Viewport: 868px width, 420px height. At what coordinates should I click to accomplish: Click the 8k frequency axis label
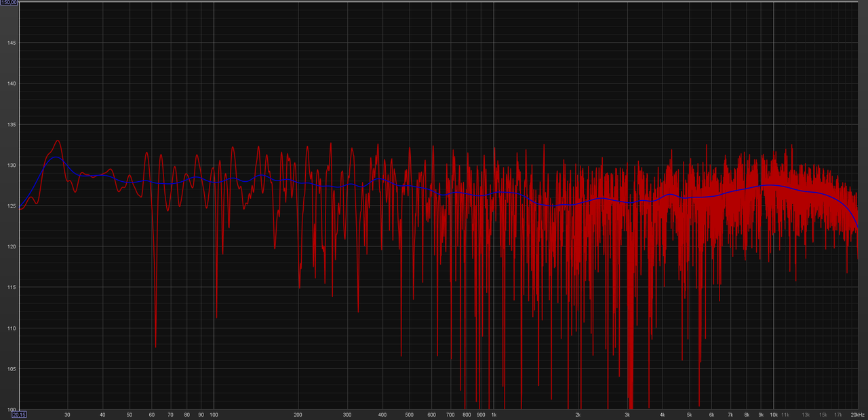[747, 415]
